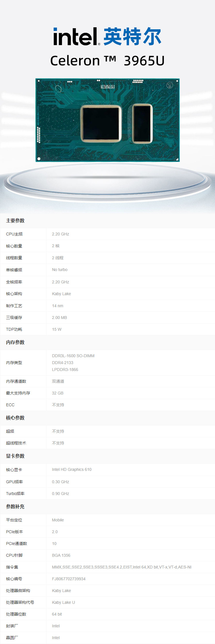Viewport: 215px width, 644px height.
Task: Click the PCIe通道数 row label
Action: pyautogui.click(x=17, y=544)
